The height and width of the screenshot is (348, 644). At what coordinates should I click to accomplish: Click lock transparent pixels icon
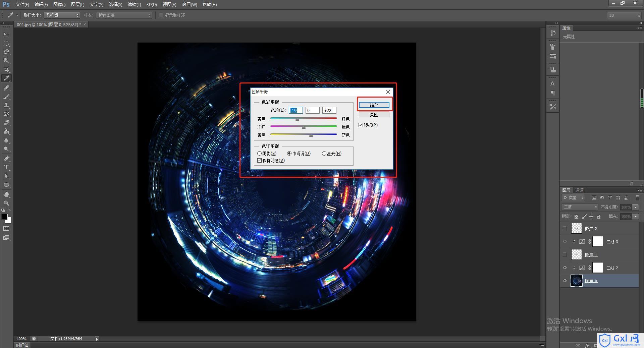[576, 217]
